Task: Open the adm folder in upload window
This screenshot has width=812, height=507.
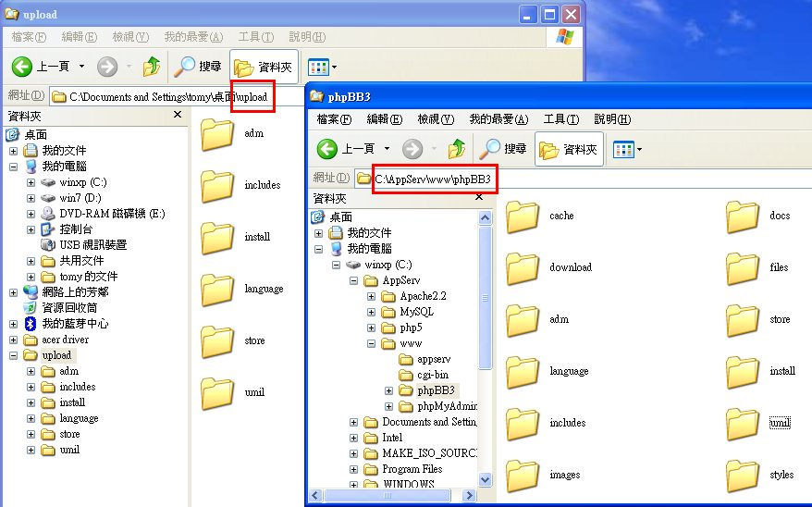Action: [x=217, y=134]
